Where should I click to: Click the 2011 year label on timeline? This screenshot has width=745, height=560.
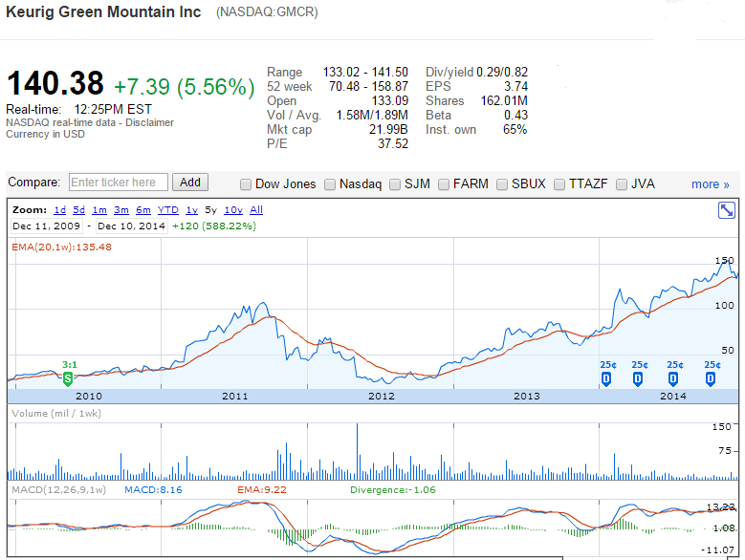235,396
